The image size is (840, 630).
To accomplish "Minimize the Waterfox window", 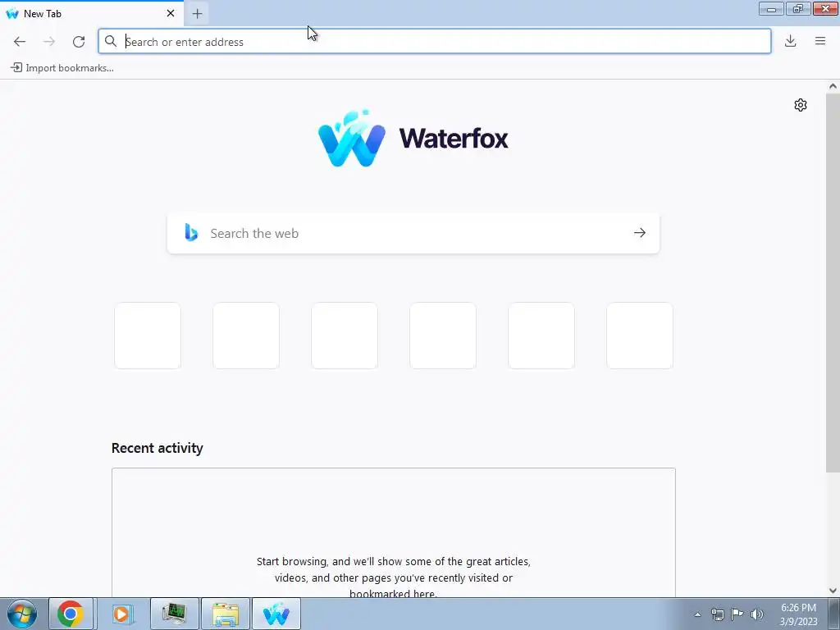I will click(x=771, y=8).
